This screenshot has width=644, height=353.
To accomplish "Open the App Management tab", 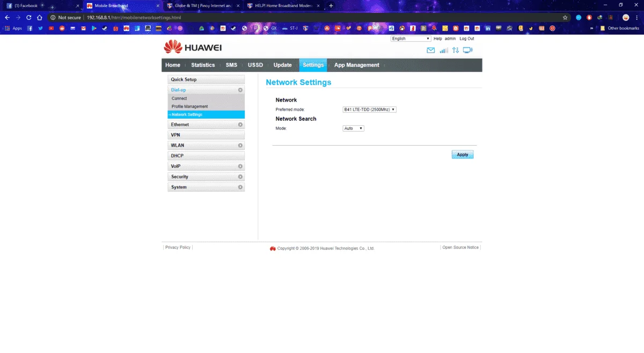I will pyautogui.click(x=357, y=65).
